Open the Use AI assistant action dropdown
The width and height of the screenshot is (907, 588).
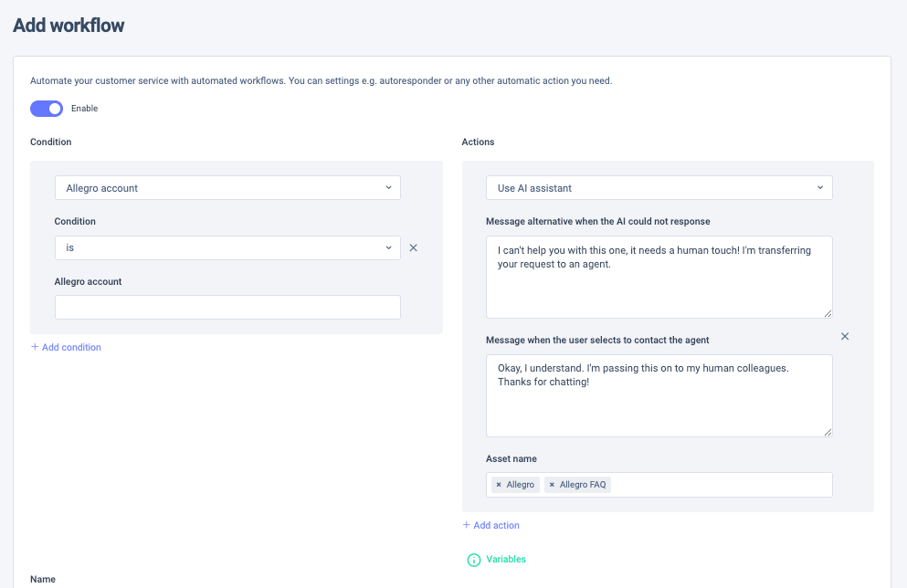659,188
